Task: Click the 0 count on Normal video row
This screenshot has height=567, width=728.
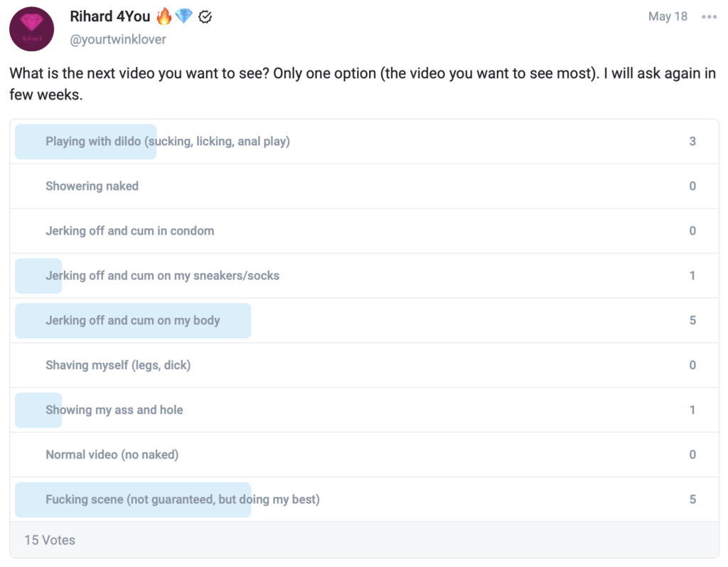Action: [x=692, y=455]
